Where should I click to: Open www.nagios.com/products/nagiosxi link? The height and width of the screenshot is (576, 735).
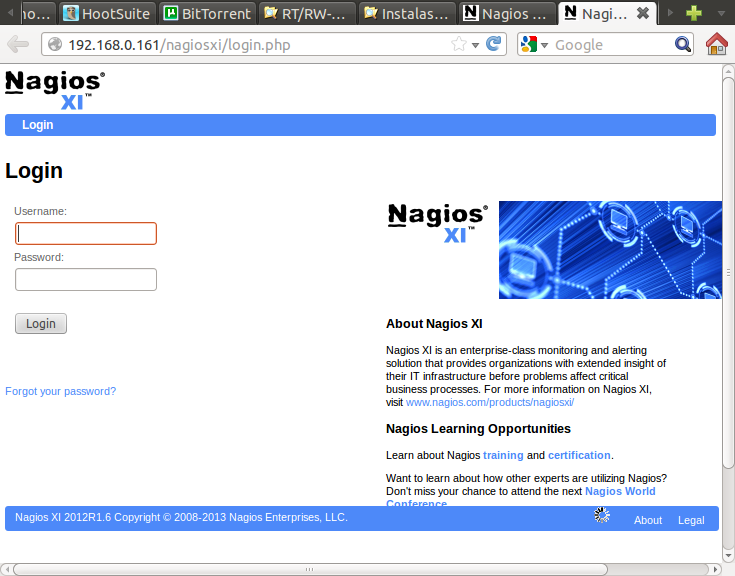490,402
